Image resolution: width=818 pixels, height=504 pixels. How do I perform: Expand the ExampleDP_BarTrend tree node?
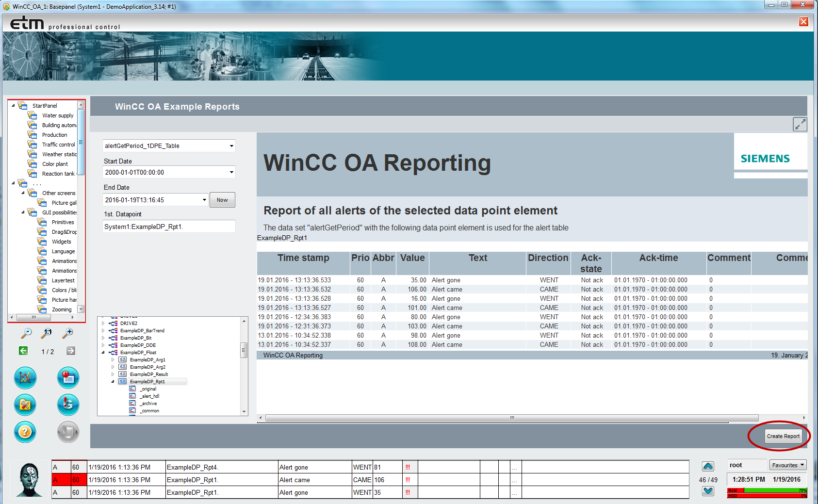[103, 331]
